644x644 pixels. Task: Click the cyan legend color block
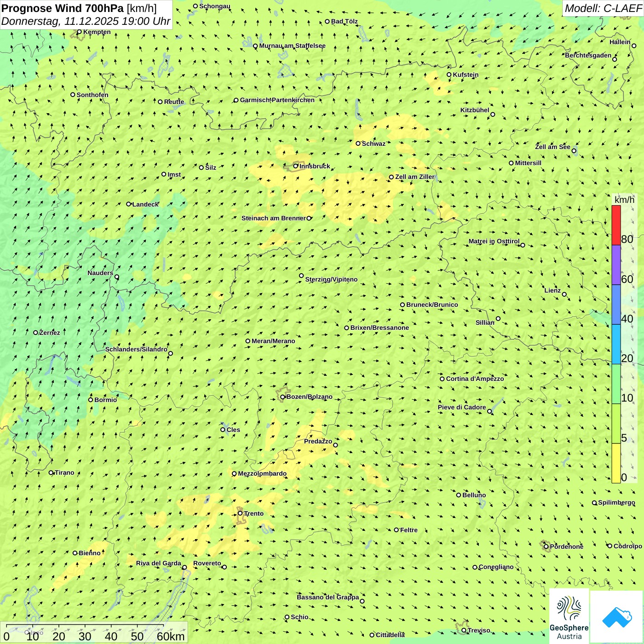pos(616,344)
